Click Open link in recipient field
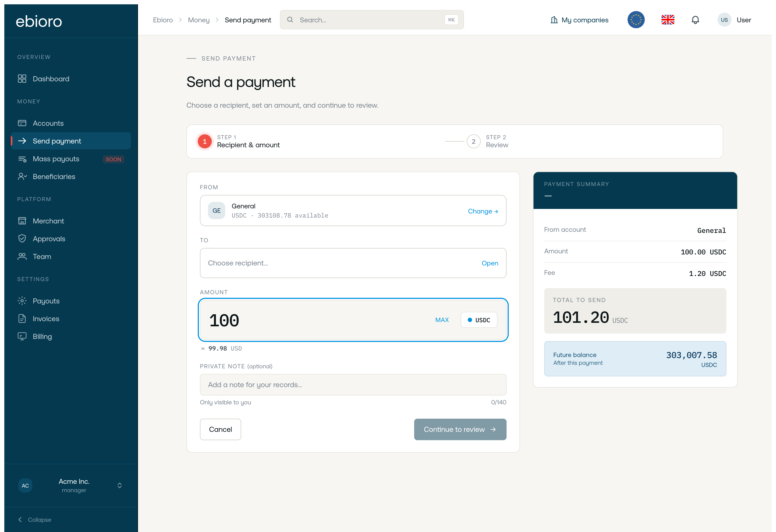The height and width of the screenshot is (532, 776). tap(490, 263)
